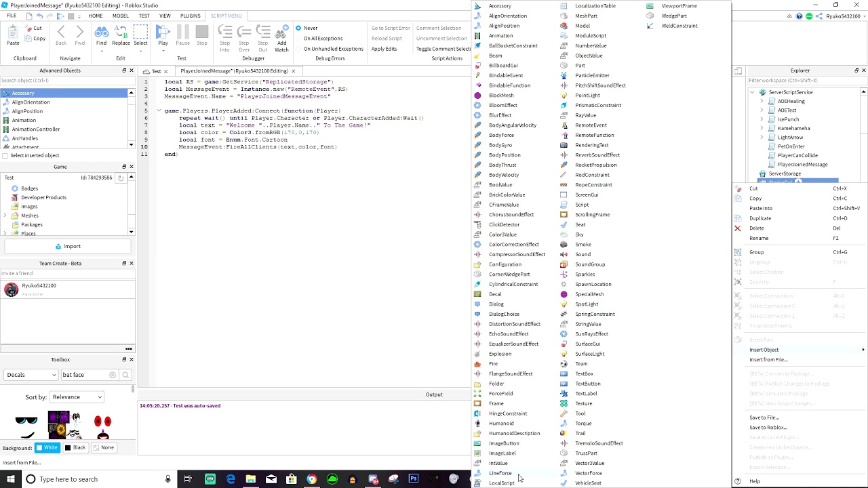Insert an Explosion object
The width and height of the screenshot is (868, 488).
(x=500, y=354)
